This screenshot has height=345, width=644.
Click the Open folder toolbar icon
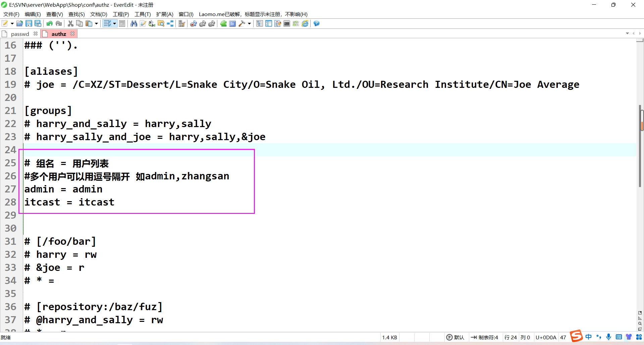pyautogui.click(x=20, y=23)
